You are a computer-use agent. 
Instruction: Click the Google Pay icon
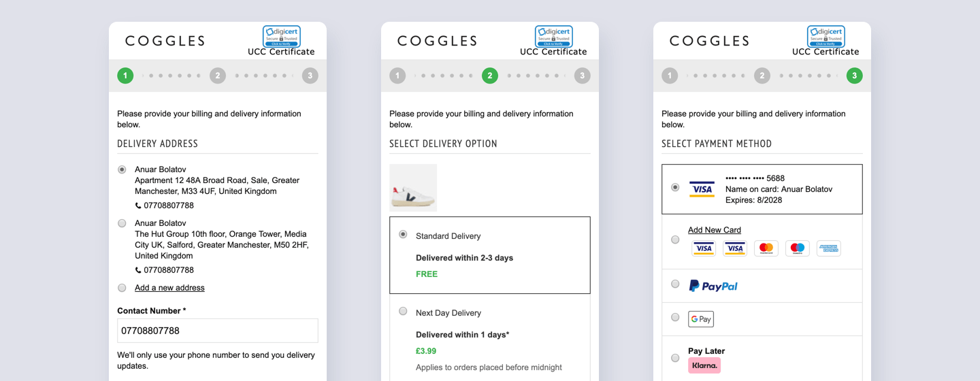pos(701,319)
